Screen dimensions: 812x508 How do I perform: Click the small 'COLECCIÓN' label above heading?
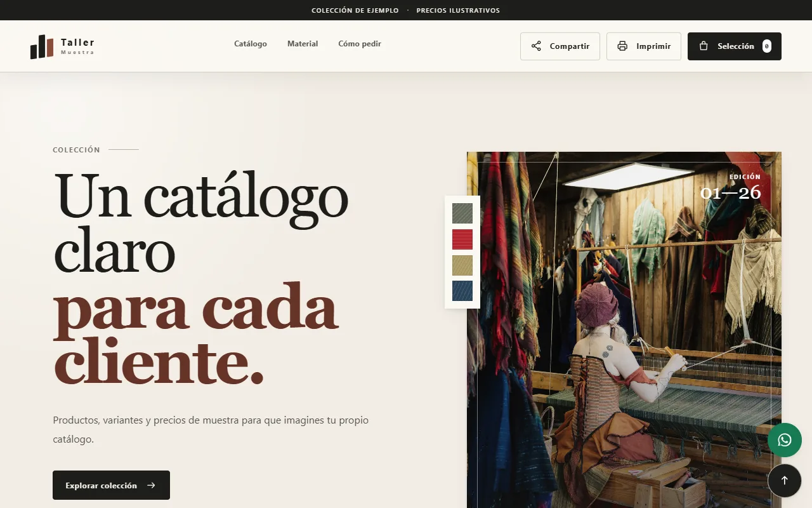tap(77, 150)
